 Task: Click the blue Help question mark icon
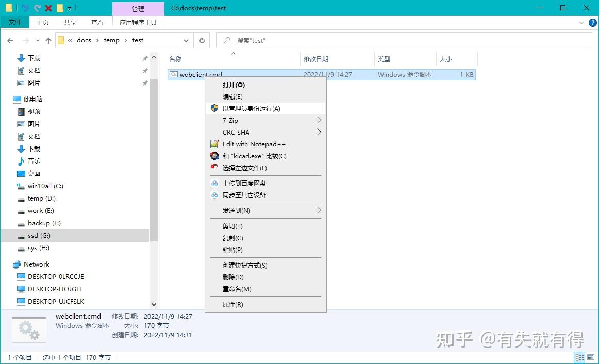pos(592,22)
